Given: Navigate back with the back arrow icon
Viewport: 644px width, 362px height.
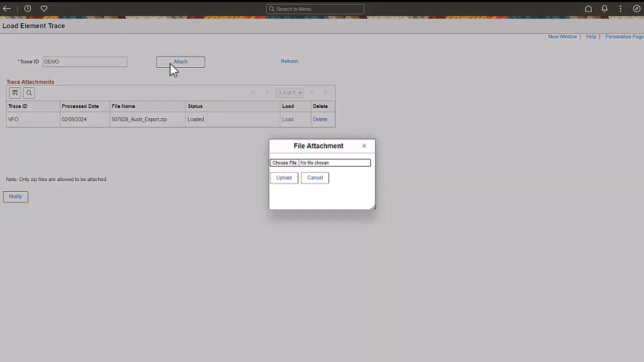Looking at the screenshot, I should [x=7, y=8].
